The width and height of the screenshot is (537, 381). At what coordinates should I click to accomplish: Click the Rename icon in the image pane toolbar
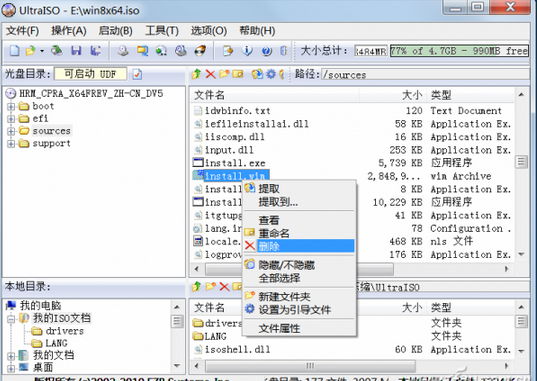[x=238, y=74]
